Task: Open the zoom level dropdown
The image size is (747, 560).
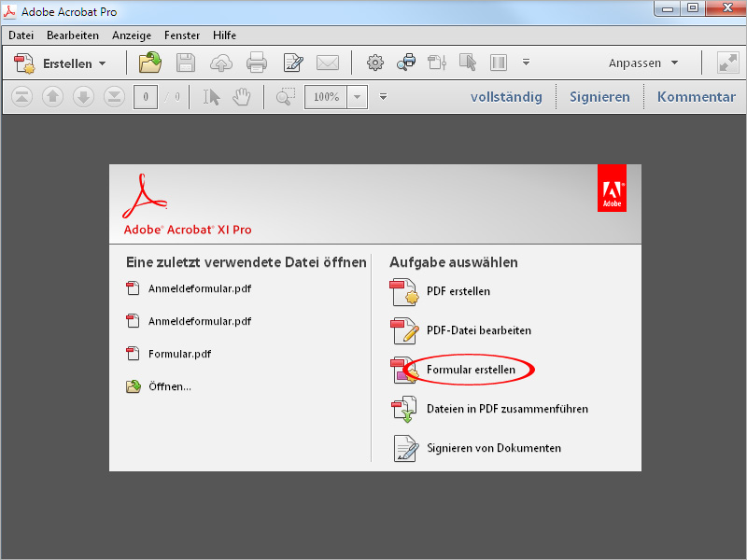Action: coord(357,96)
